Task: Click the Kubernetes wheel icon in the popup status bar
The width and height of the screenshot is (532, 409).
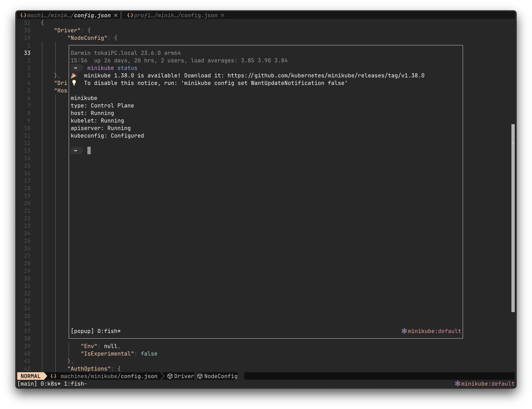Action: pos(404,331)
